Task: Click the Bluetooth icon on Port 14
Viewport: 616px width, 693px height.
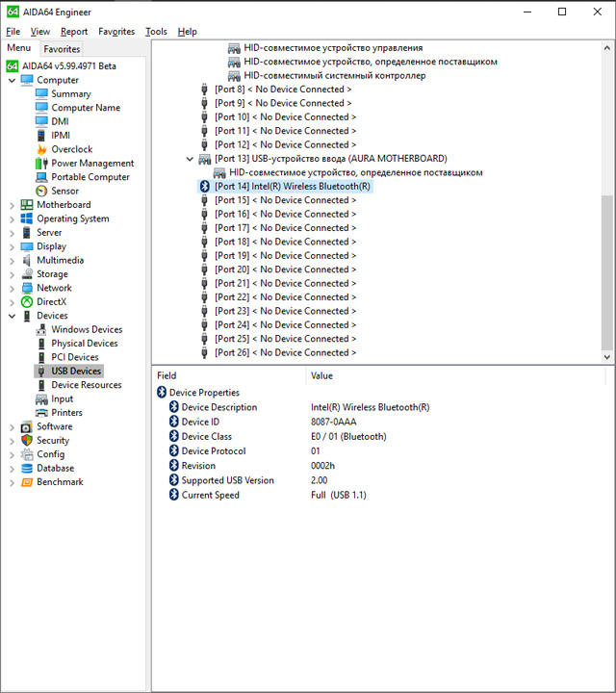Action: coord(204,186)
